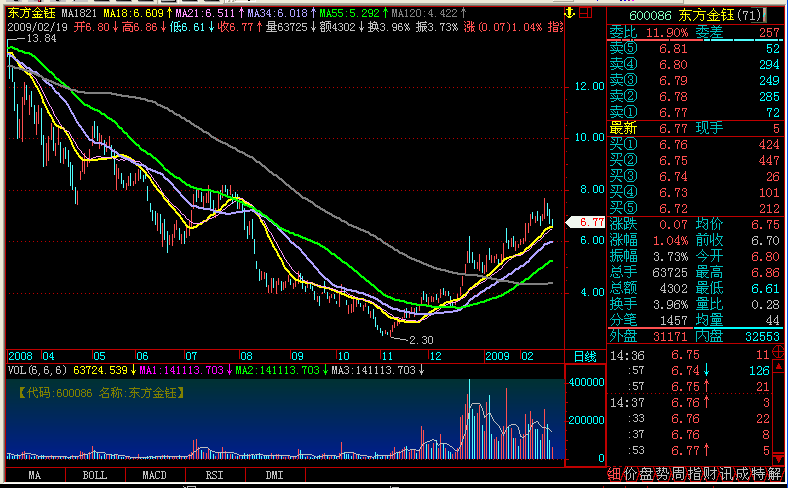
Task: Click the 卖① ask row at 6.77
Action: coord(695,113)
